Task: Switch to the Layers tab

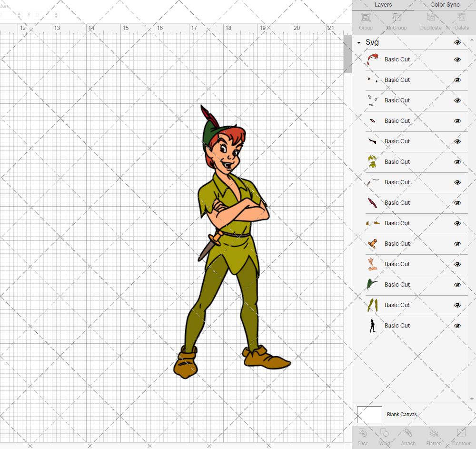Action: [x=383, y=5]
